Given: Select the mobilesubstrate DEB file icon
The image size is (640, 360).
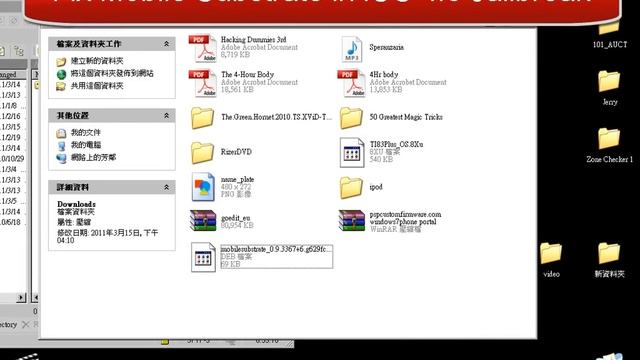Looking at the screenshot, I should 203,257.
